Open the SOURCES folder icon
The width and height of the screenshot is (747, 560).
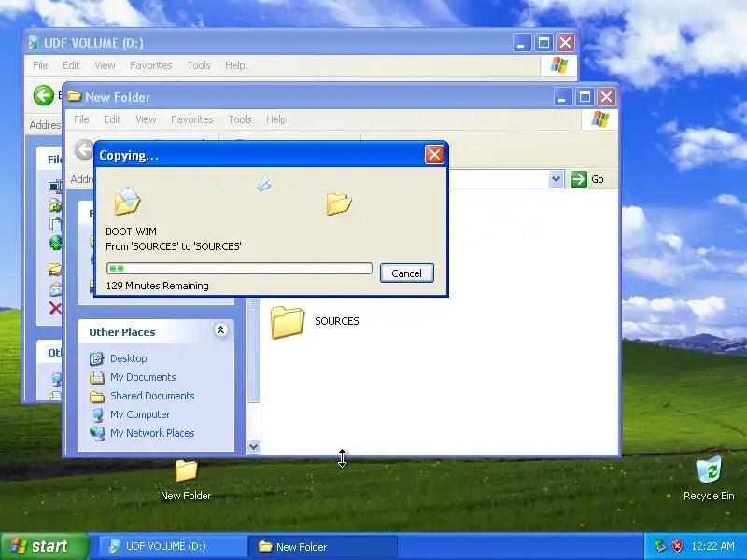click(x=288, y=322)
